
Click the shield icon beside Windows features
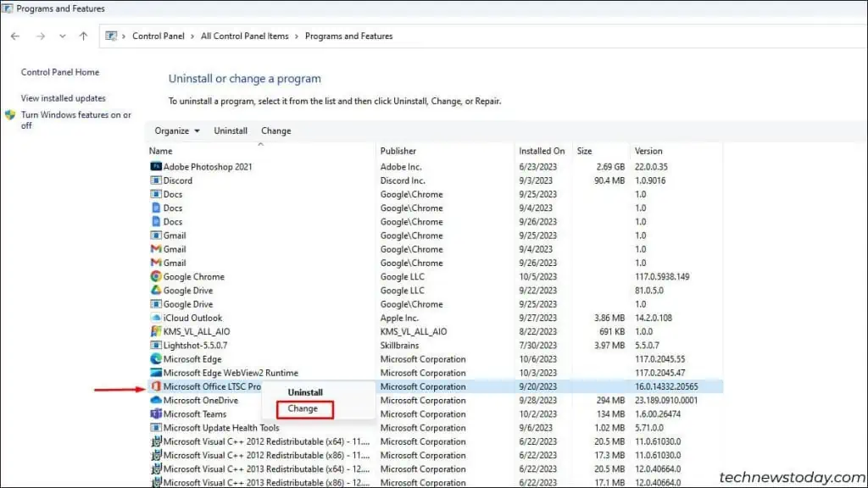point(10,115)
